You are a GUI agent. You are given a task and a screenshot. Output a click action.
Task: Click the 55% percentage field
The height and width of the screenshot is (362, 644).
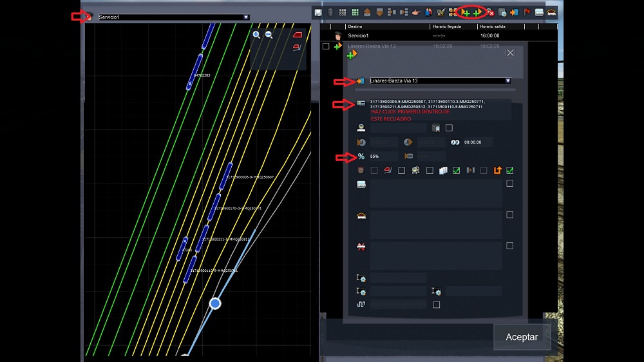[384, 156]
